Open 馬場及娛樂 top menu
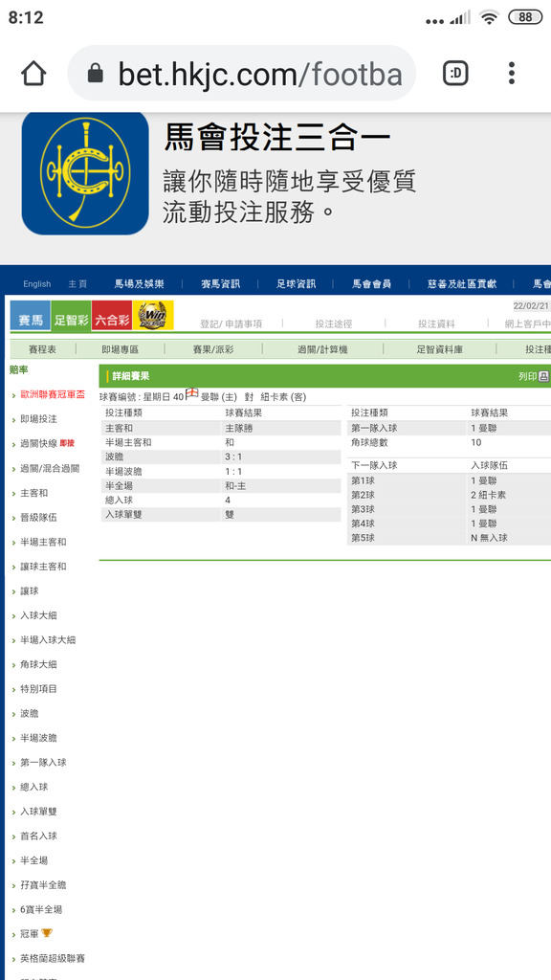551x980 pixels. 139,283
